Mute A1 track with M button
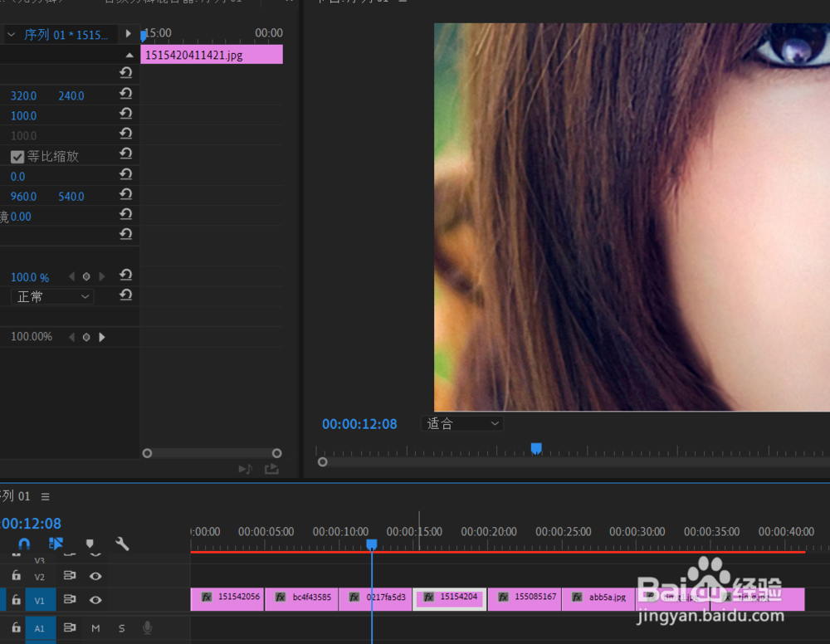The image size is (830, 644). click(95, 628)
